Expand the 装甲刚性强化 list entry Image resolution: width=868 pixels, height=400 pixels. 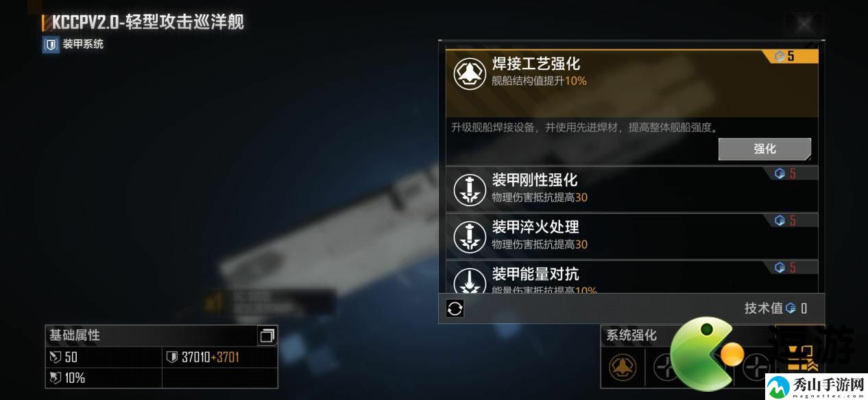[x=631, y=188]
